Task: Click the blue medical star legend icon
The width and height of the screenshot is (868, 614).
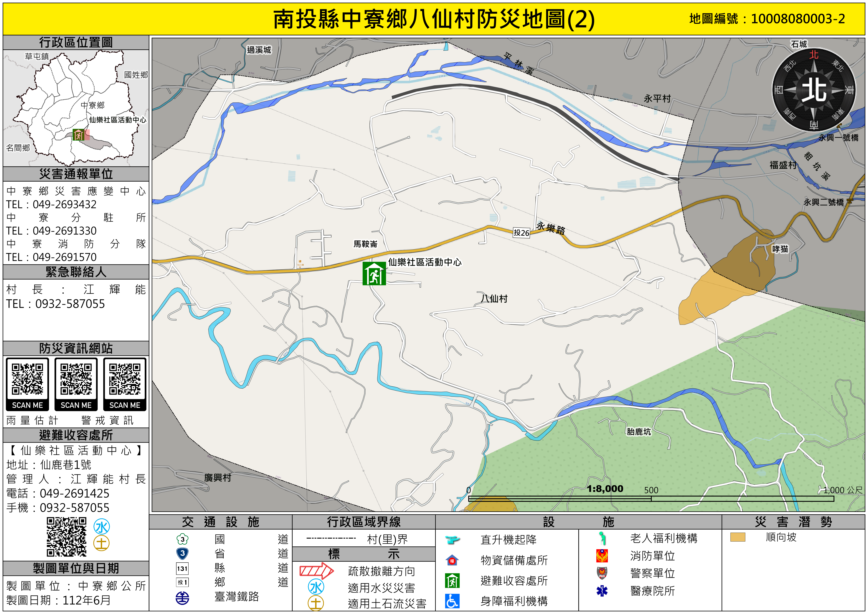Action: click(x=602, y=591)
